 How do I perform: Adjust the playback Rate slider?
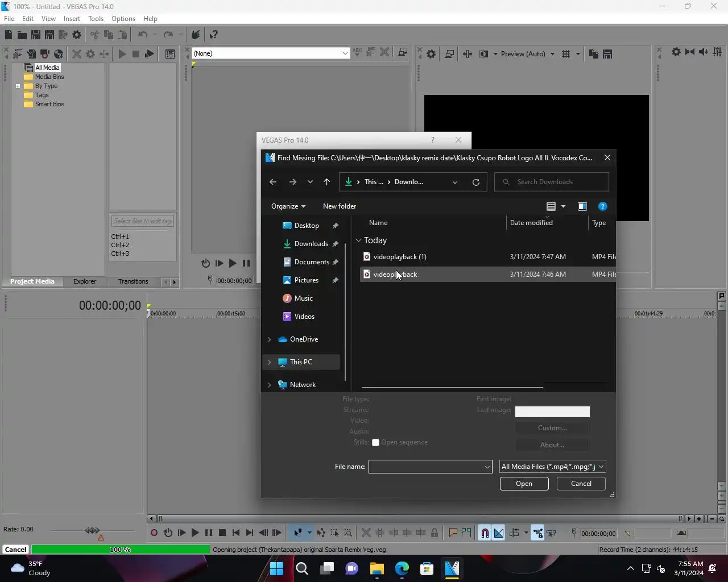point(92,530)
